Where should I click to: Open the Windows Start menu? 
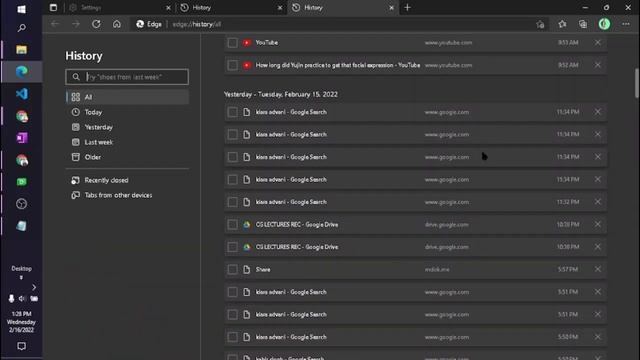(21, 9)
